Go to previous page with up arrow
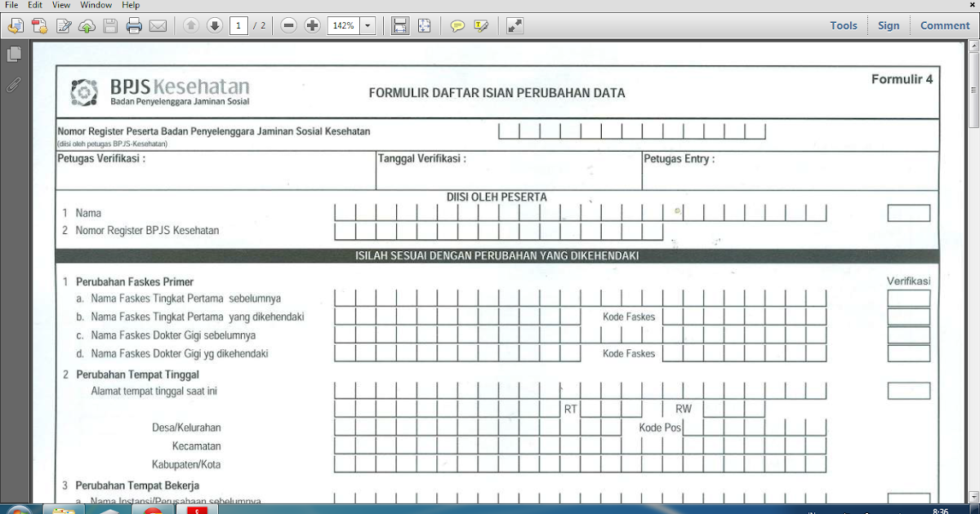This screenshot has height=514, width=980. (191, 26)
